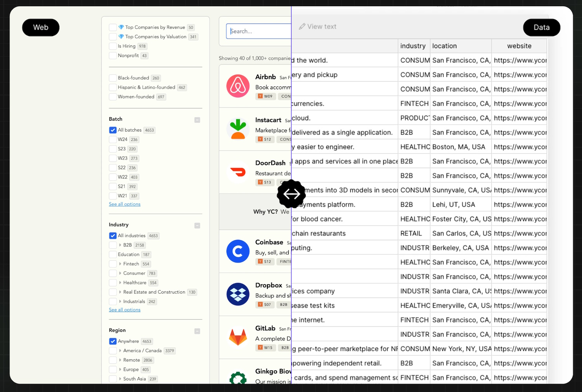This screenshot has height=392, width=582.
Task: Collapse the Batch filter section
Action: click(197, 120)
